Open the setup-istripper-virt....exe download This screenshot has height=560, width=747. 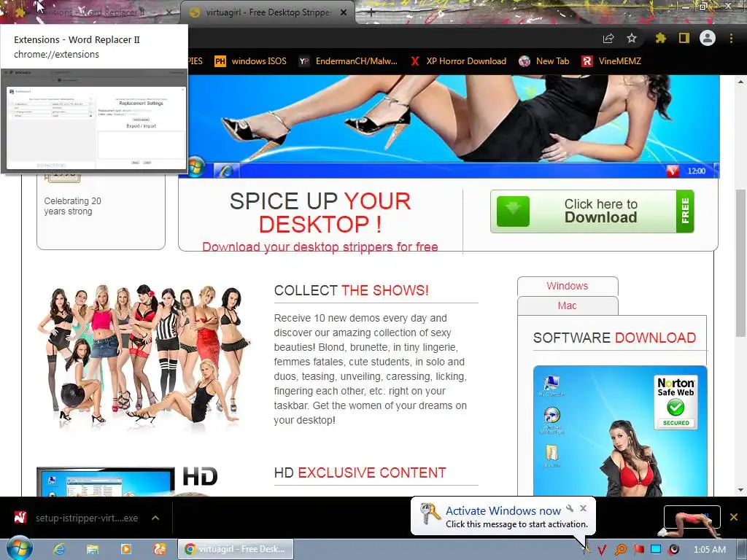(76, 518)
